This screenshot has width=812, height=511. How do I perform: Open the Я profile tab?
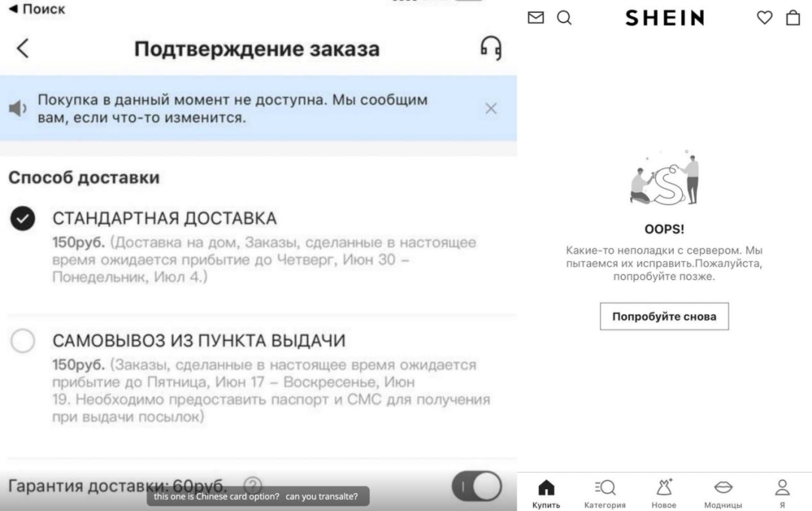click(x=783, y=494)
